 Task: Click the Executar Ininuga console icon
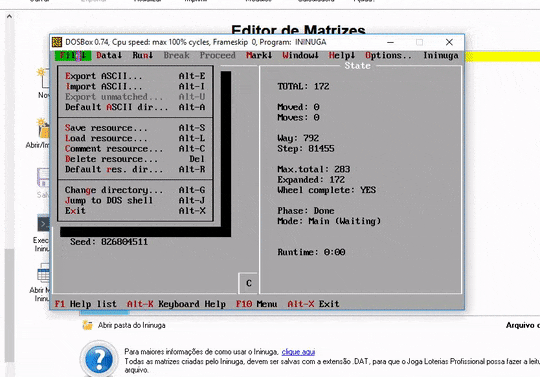pyautogui.click(x=43, y=224)
